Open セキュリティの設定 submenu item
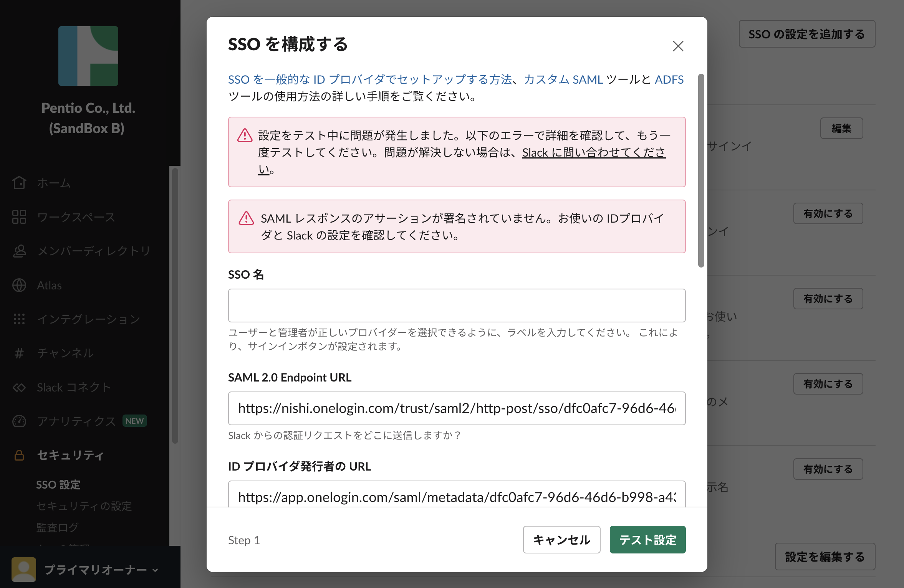This screenshot has width=904, height=588. 84,506
